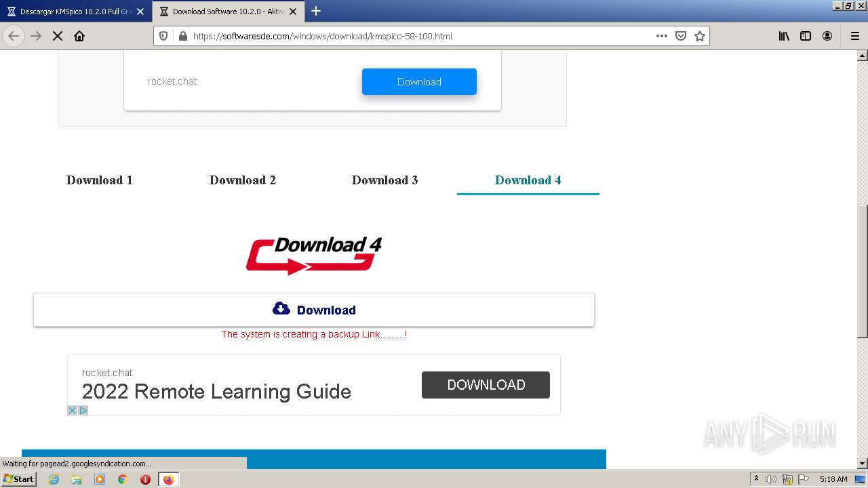
Task: Switch to Download 3 tab
Action: click(385, 180)
